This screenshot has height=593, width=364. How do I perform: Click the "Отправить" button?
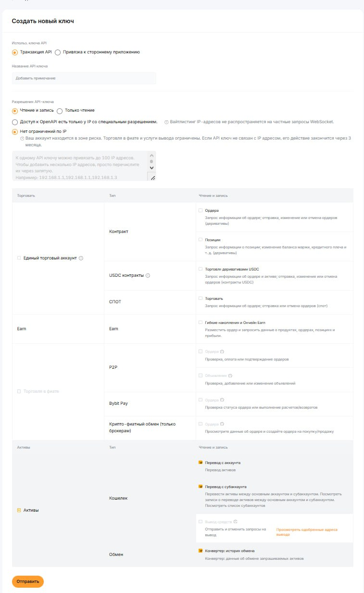[27, 581]
